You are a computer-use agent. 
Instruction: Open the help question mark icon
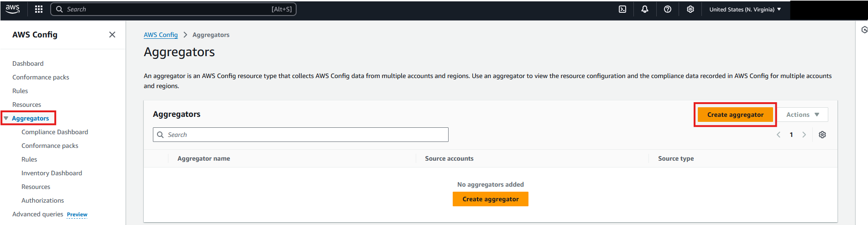pos(668,9)
